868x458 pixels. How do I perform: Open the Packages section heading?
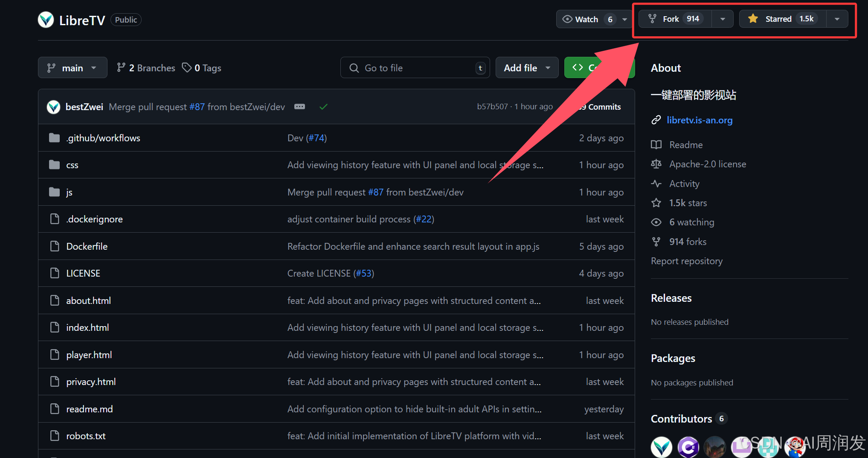pos(673,358)
